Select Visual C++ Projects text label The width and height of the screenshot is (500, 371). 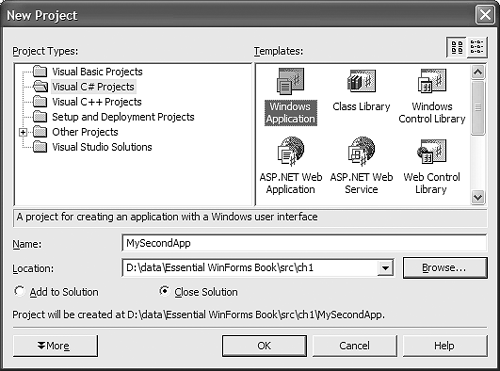click(x=97, y=102)
